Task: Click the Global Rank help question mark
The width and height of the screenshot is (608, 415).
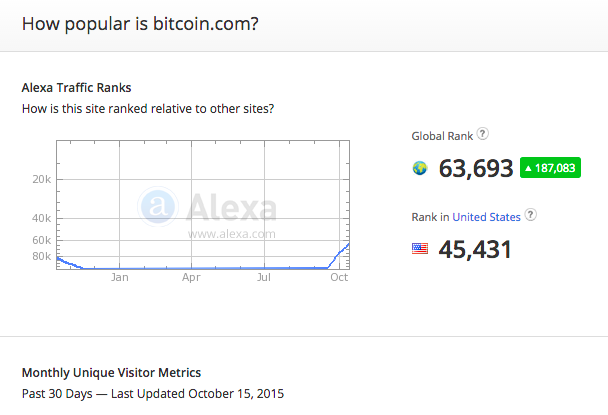Action: pyautogui.click(x=482, y=134)
